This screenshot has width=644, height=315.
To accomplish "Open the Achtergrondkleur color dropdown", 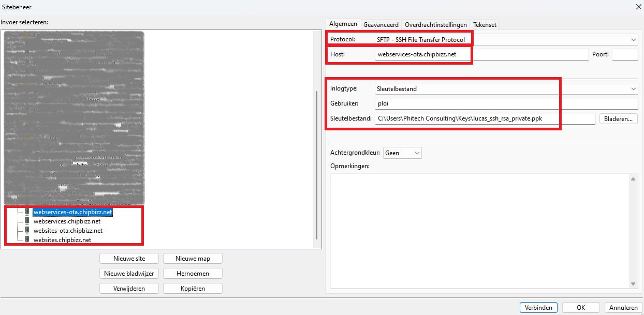I will pos(402,153).
